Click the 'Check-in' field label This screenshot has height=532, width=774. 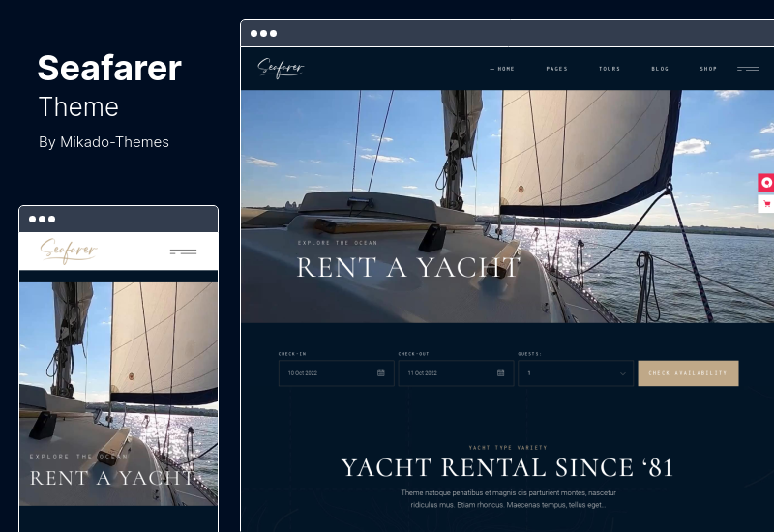(292, 354)
